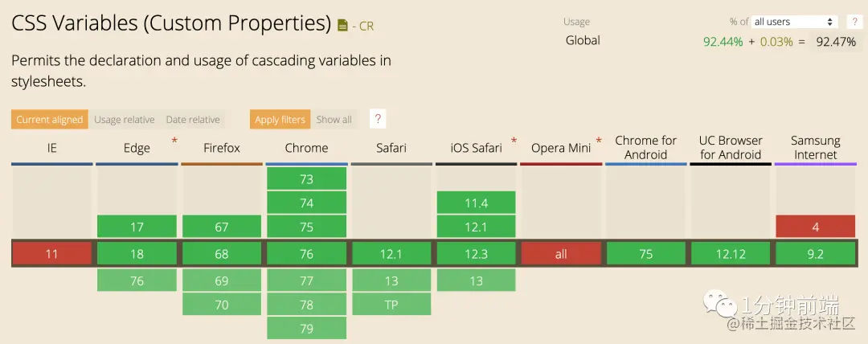Switch to Date relative view
The width and height of the screenshot is (868, 344).
193,120
